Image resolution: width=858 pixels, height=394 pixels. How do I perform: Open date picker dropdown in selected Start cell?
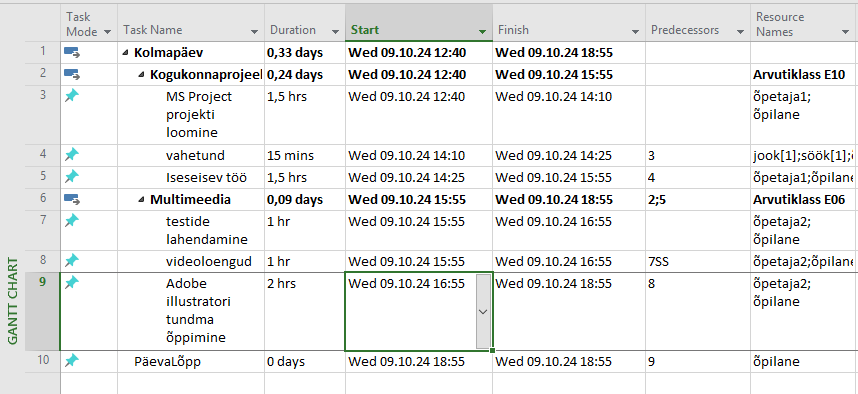click(483, 311)
